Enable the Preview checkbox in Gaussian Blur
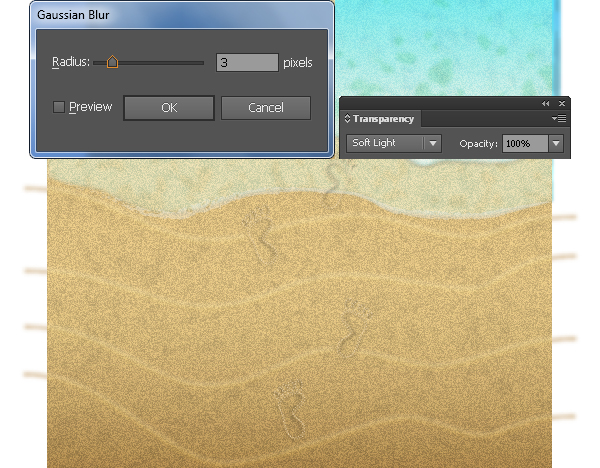The width and height of the screenshot is (600, 468). (59, 107)
